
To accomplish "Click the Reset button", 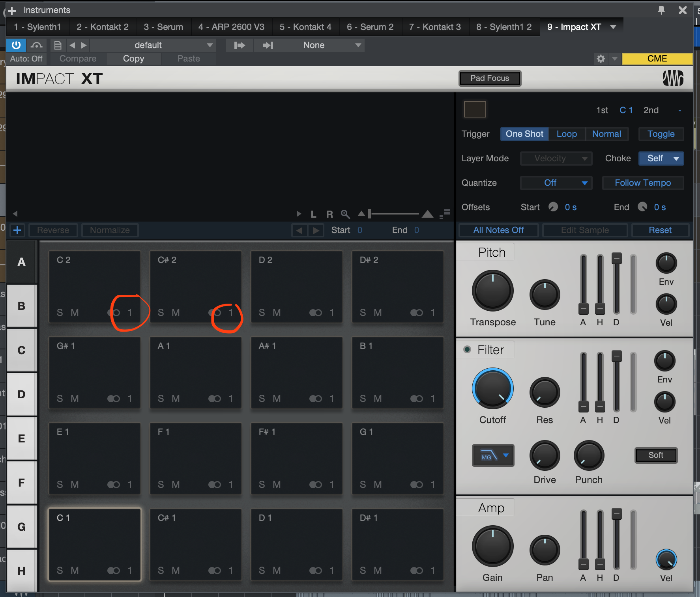I will click(660, 230).
